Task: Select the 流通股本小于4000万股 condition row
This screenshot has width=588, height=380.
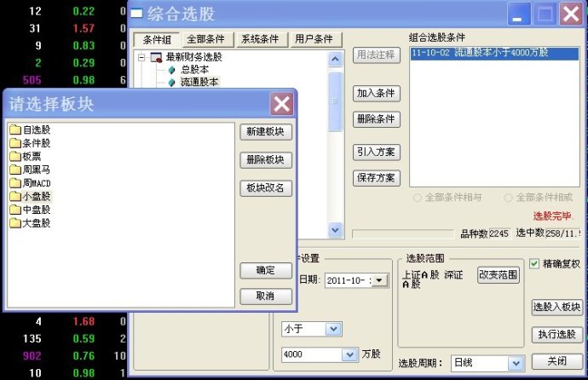Action: coord(494,53)
